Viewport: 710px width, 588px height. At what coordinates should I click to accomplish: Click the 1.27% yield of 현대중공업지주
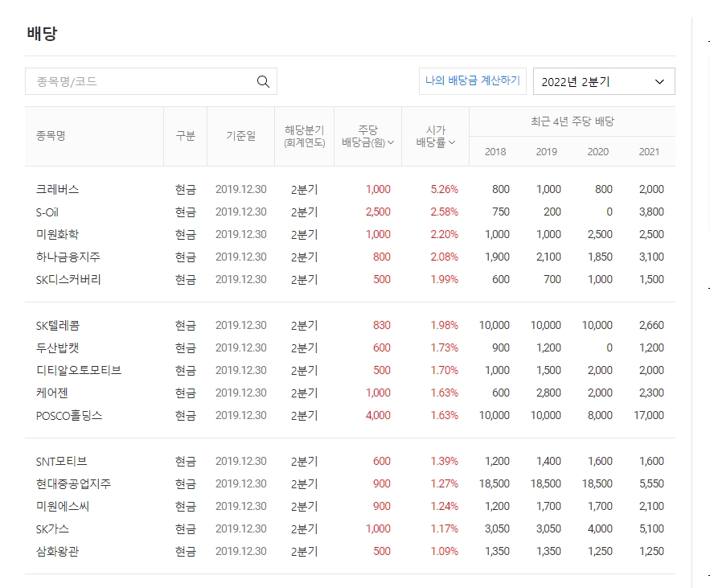pos(444,483)
